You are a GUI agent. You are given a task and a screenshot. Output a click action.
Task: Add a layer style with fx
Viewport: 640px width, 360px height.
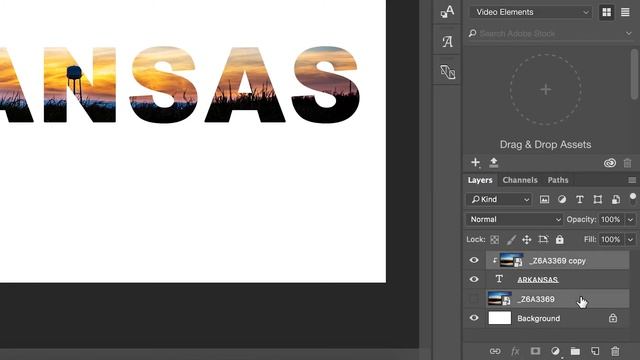coord(515,351)
